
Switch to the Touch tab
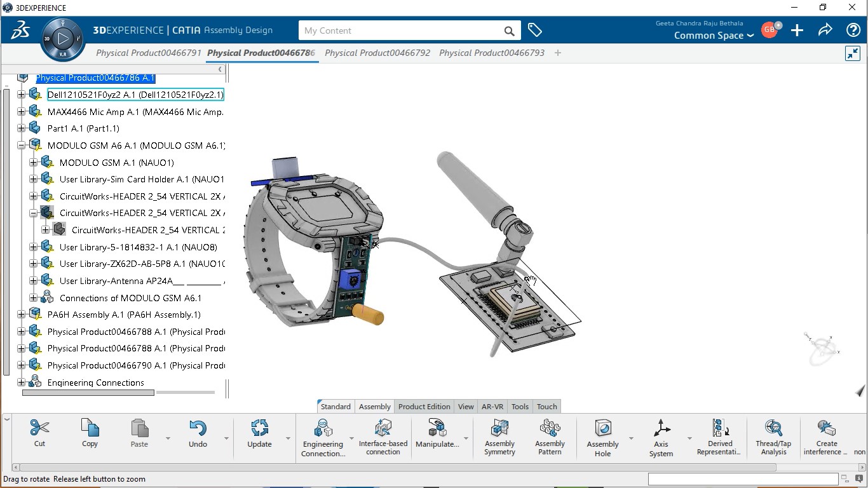click(547, 407)
